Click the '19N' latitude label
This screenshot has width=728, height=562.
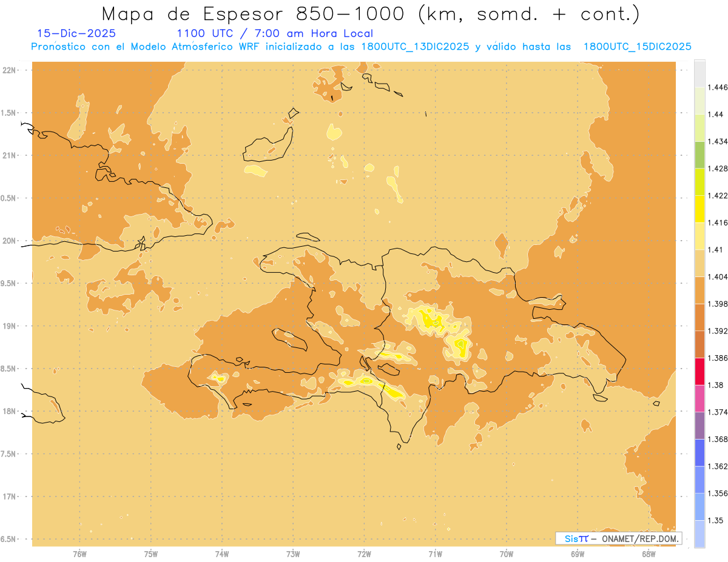[10, 326]
